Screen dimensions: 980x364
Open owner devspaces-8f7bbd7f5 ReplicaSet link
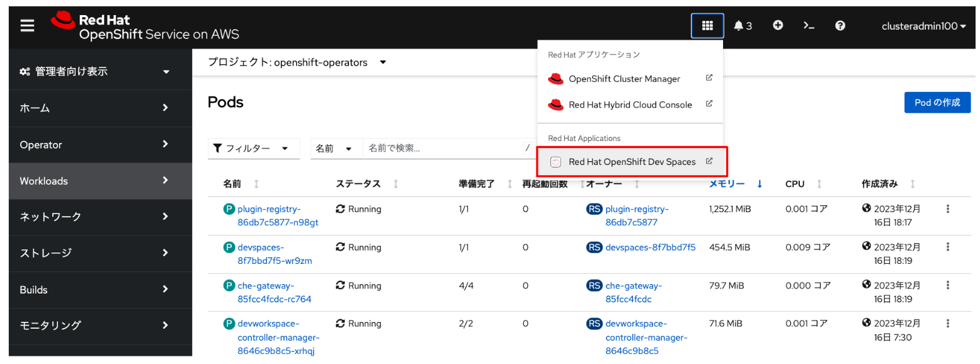coord(651,247)
